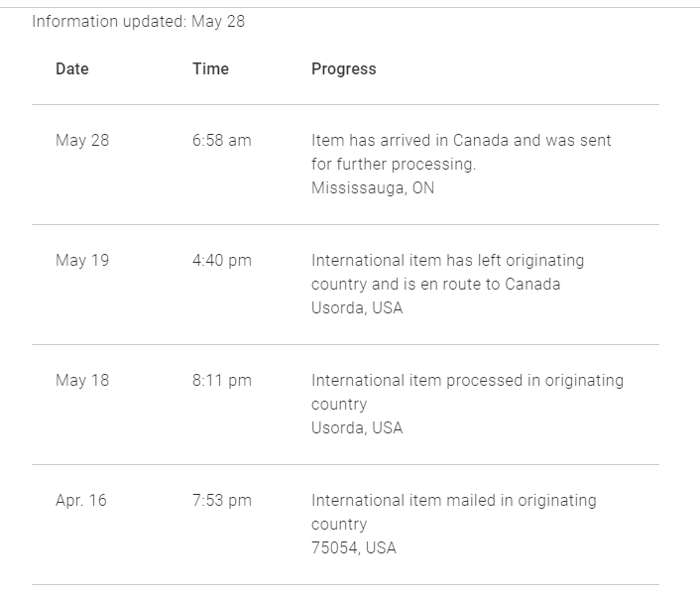This screenshot has width=700, height=600.
Task: Click the 8:11 pm time cell
Action: [222, 381]
